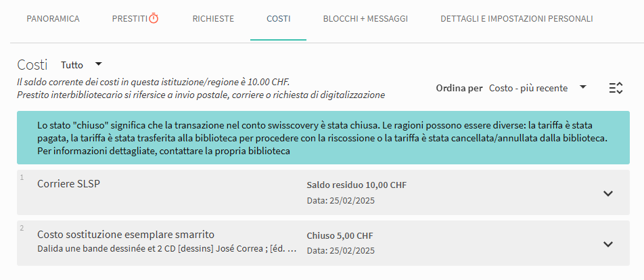Click the Dalida une bande dessinée item text
Image resolution: width=644 pixels, height=280 pixels.
(166, 250)
